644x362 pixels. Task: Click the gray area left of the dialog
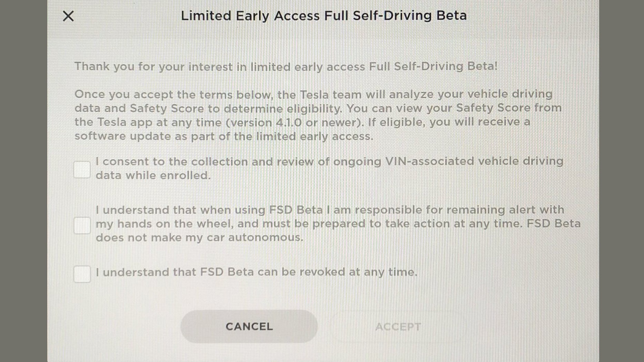click(x=23, y=181)
